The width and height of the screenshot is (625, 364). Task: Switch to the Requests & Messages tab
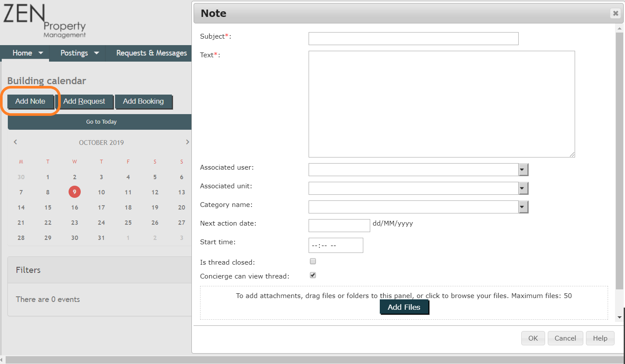click(151, 53)
